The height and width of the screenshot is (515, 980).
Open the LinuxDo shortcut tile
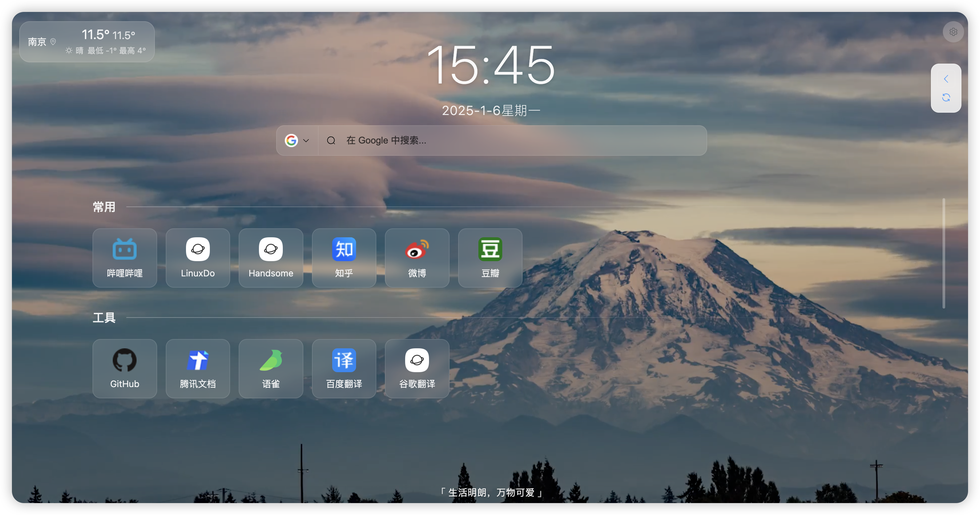[x=198, y=257]
